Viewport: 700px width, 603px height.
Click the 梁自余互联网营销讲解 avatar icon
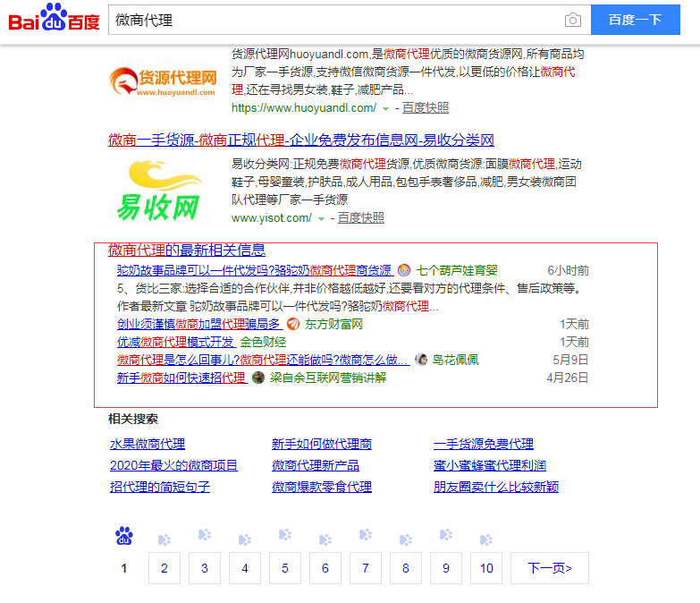pyautogui.click(x=258, y=378)
